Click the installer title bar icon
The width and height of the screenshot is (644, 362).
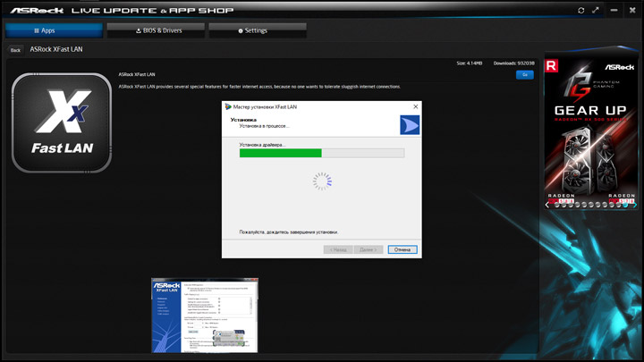(x=228, y=106)
